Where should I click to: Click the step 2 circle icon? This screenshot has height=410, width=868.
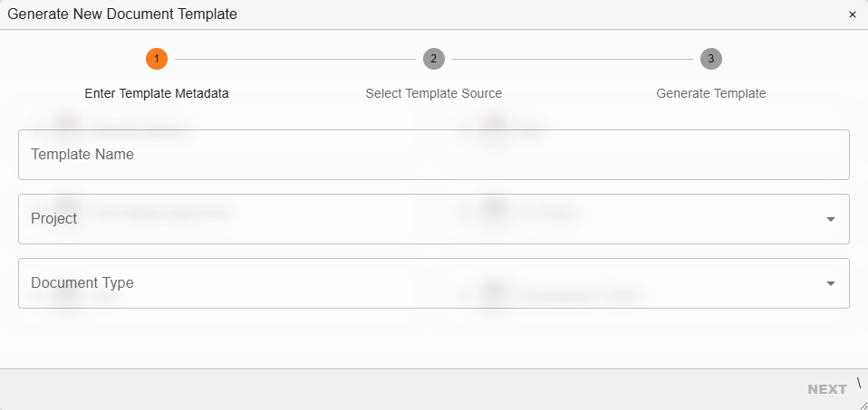(x=434, y=59)
